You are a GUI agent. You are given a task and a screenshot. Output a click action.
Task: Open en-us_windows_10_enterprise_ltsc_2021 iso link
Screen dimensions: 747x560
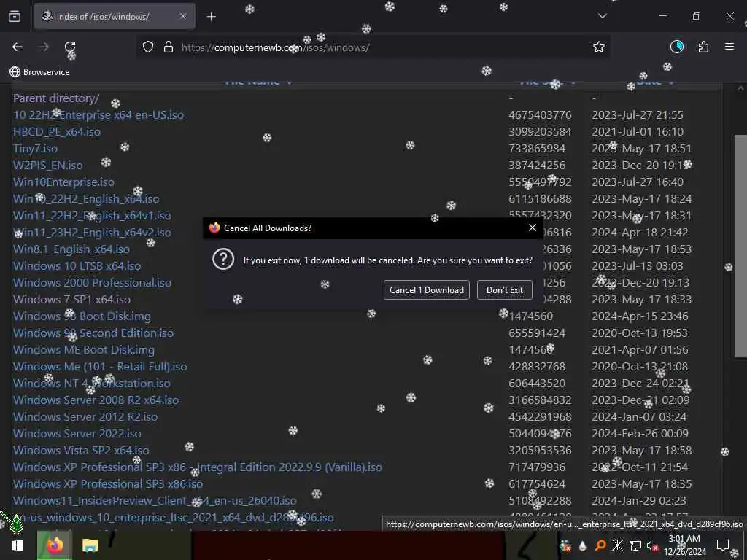[x=173, y=517]
